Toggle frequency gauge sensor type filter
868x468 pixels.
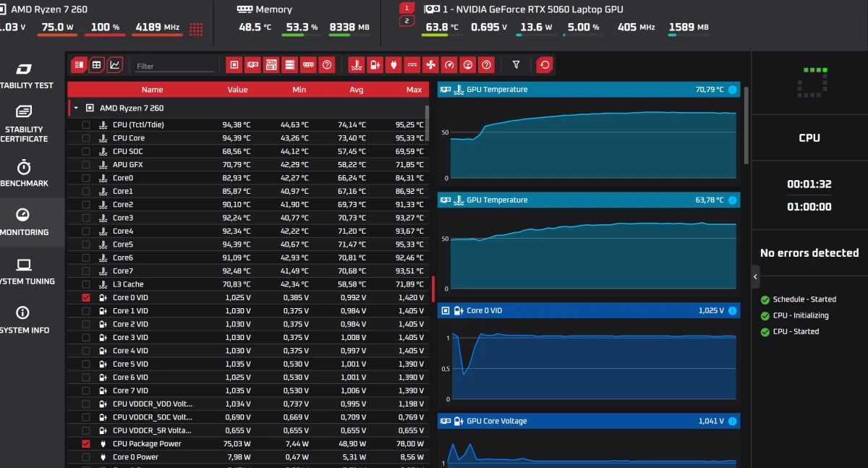coord(449,65)
